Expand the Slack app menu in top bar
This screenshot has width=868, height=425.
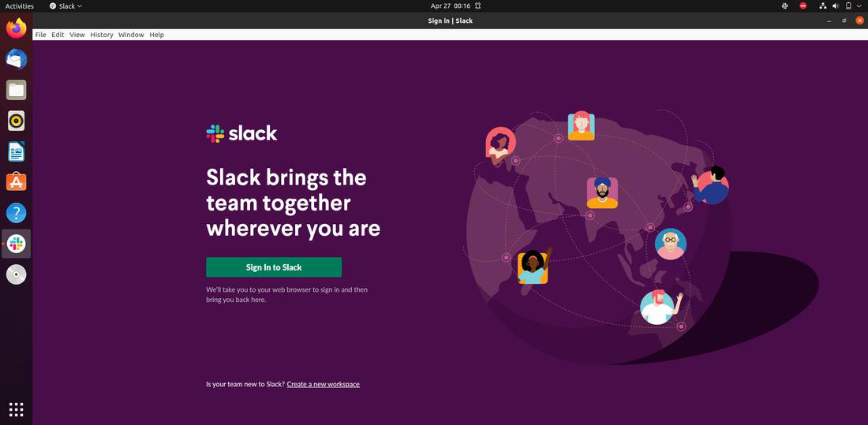(x=65, y=6)
